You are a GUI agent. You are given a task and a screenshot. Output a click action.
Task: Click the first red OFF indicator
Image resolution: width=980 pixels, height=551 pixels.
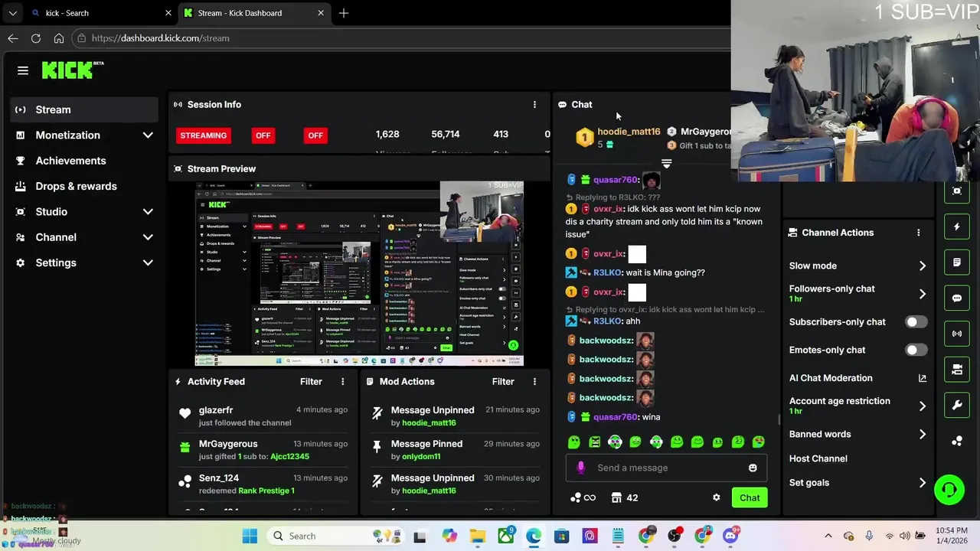coord(263,135)
